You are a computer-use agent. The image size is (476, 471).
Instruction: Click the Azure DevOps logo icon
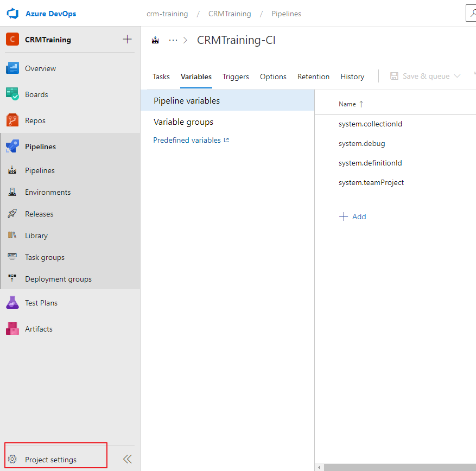12,14
